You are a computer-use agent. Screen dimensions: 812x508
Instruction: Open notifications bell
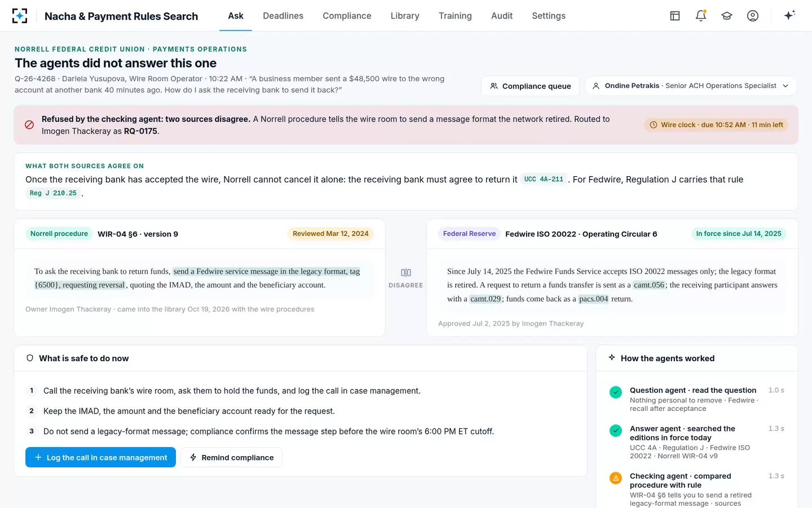(701, 16)
